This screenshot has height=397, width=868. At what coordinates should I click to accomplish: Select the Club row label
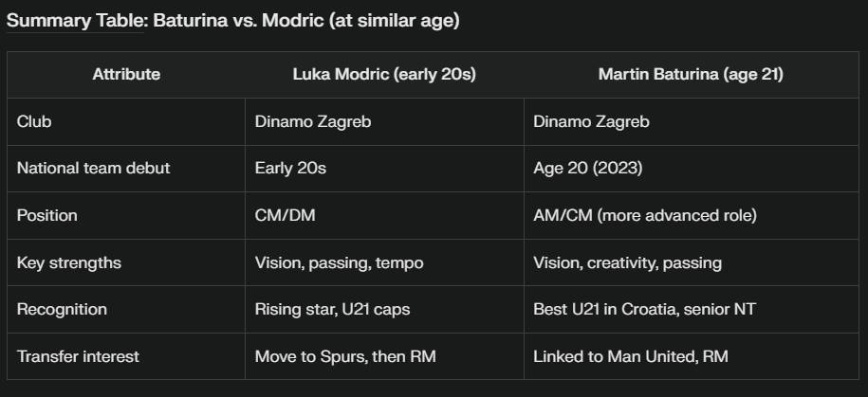coord(33,121)
